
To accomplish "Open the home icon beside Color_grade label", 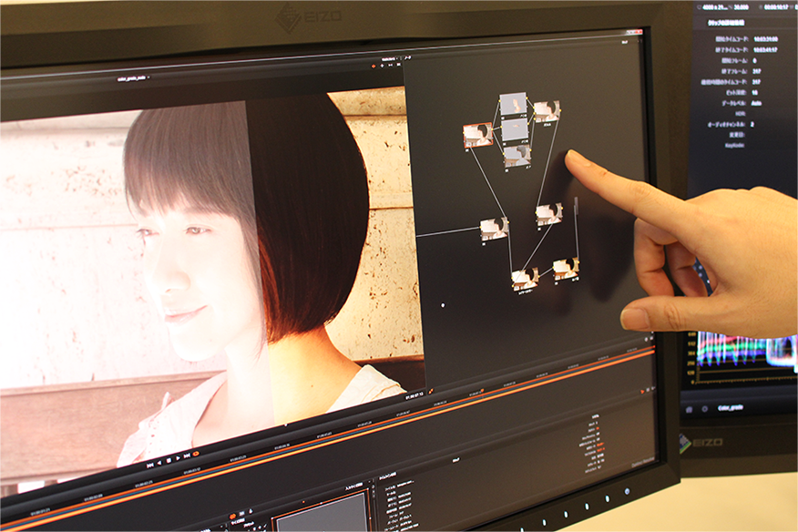I will [x=690, y=410].
